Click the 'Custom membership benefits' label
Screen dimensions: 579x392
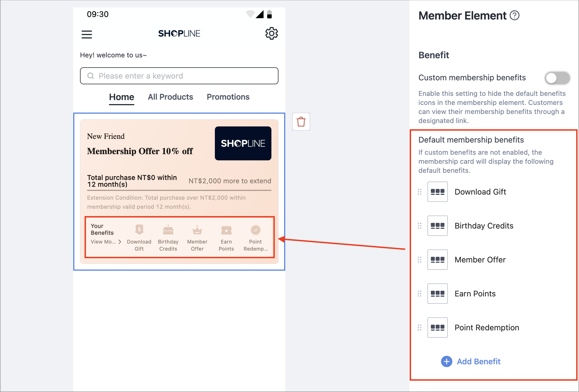pyautogui.click(x=472, y=78)
